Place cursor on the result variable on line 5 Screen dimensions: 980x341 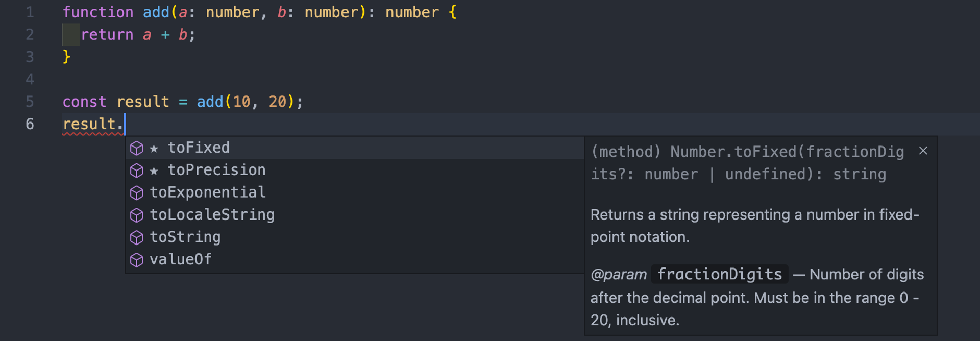click(143, 102)
